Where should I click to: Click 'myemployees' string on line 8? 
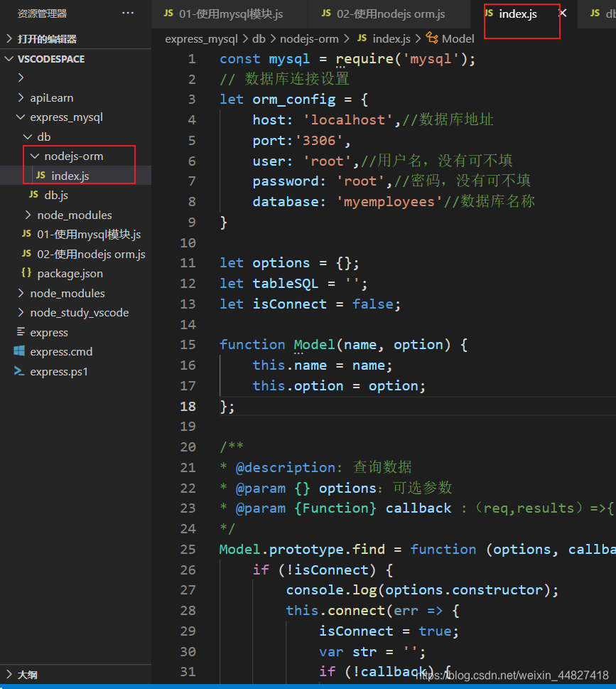[389, 202]
